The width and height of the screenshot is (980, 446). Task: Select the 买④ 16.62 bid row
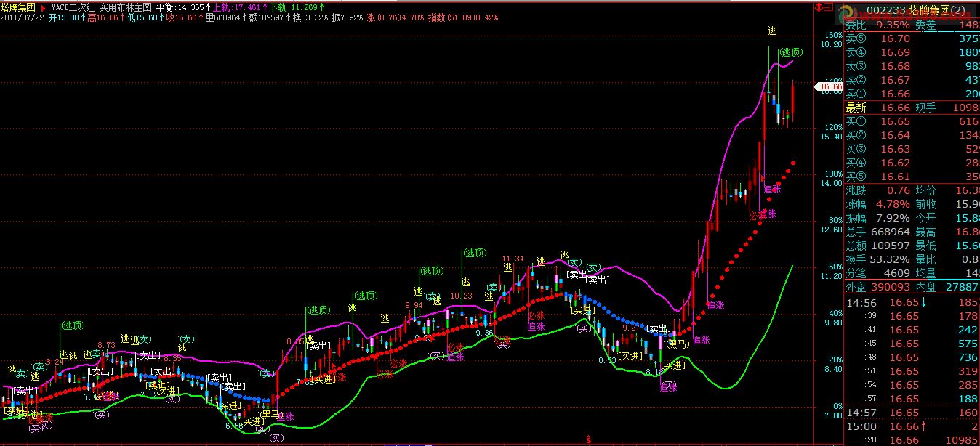[912, 163]
